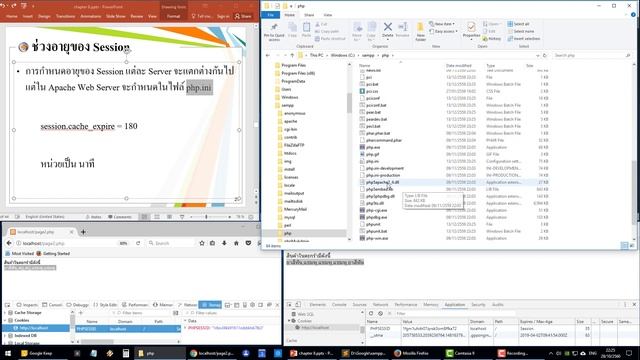The image size is (640, 360).
Task: Open address bar history dropdown
Action: [x=538, y=55]
